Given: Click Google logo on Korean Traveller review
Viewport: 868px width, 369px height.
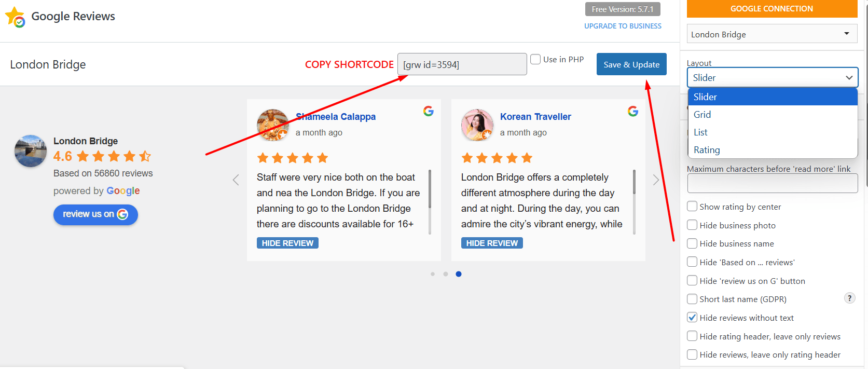Looking at the screenshot, I should [x=632, y=111].
